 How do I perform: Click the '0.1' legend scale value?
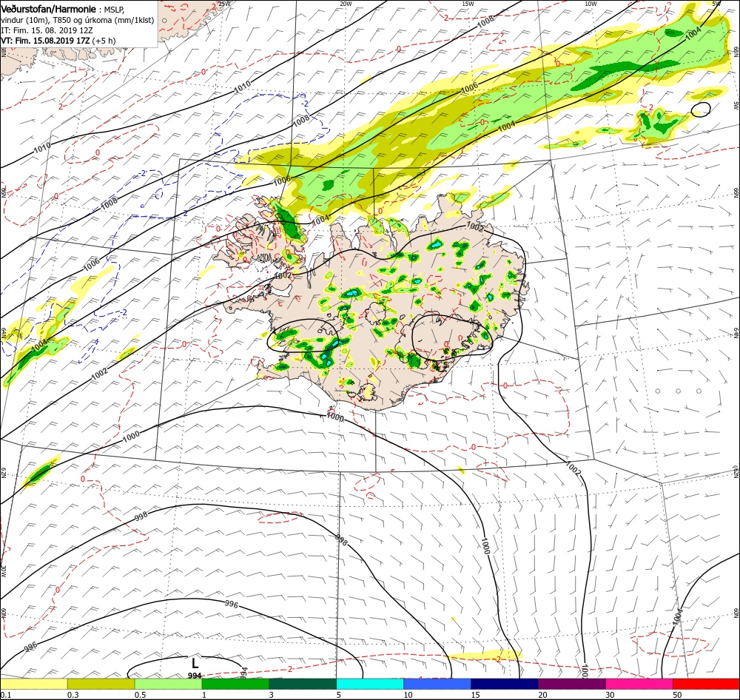pyautogui.click(x=6, y=695)
